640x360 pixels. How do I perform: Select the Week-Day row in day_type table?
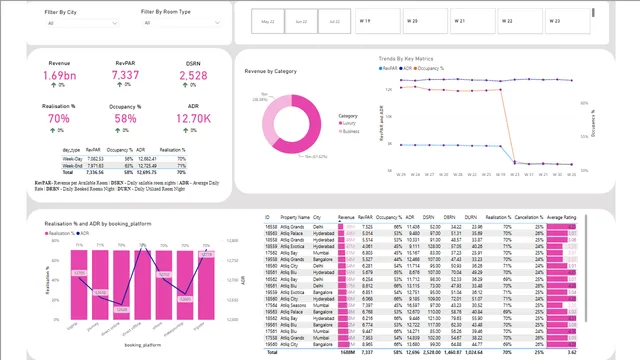click(124, 159)
